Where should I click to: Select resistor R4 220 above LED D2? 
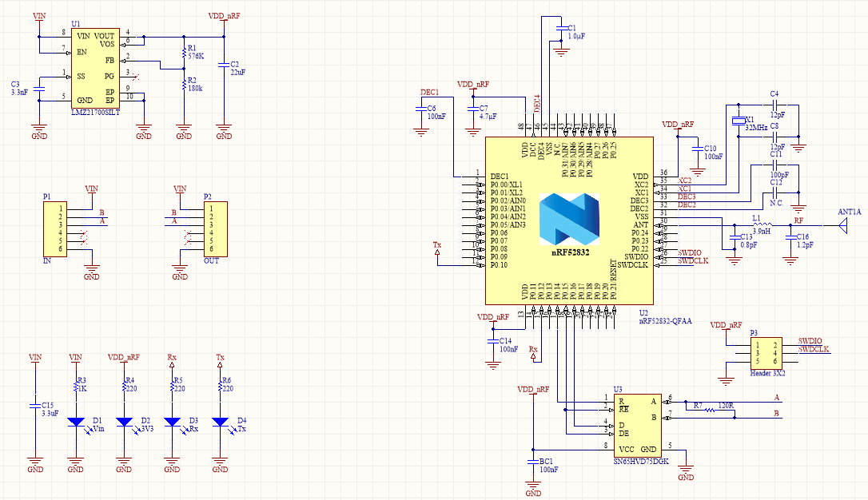point(124,387)
